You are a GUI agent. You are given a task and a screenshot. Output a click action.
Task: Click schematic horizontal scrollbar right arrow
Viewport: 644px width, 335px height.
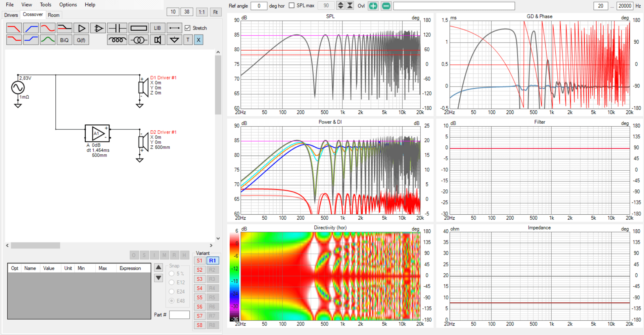coord(211,245)
